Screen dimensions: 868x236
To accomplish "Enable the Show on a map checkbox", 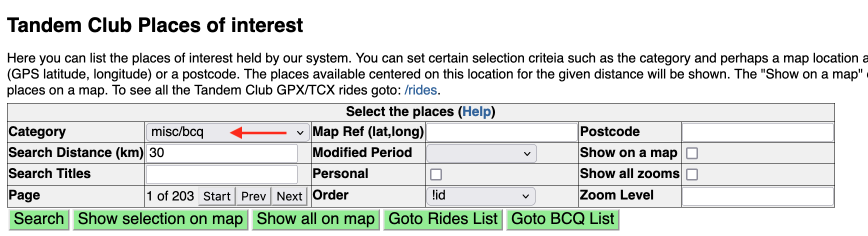I will [x=692, y=153].
